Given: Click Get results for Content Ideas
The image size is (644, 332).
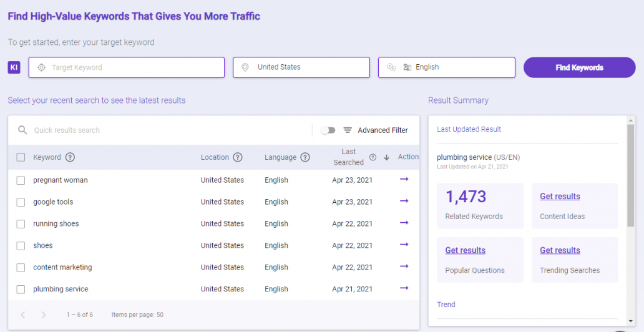Looking at the screenshot, I should (x=560, y=197).
